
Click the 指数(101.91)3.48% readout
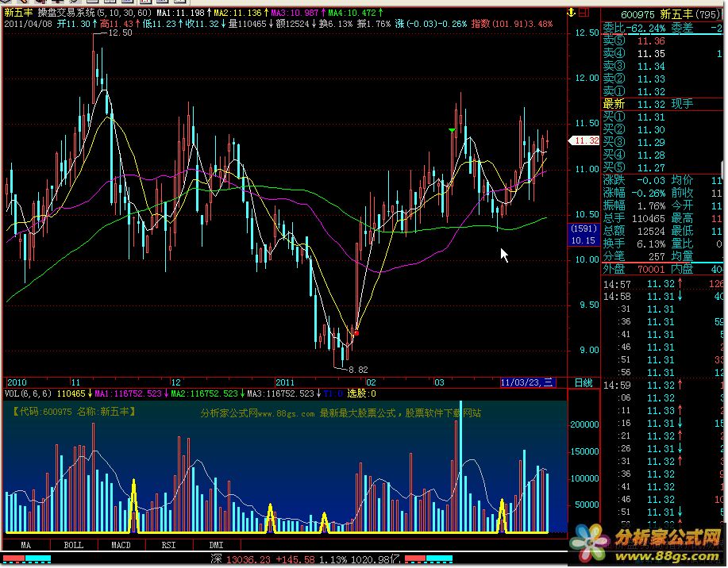[511, 24]
